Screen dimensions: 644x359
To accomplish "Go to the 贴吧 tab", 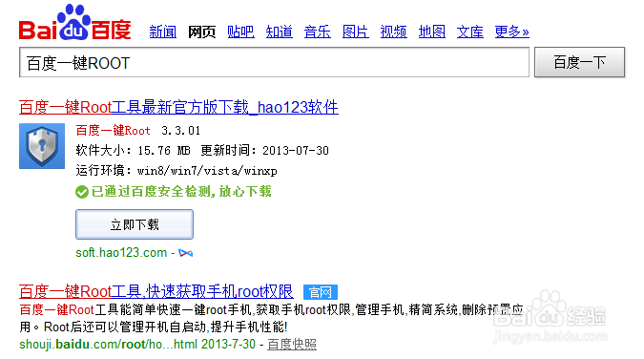I will click(240, 32).
